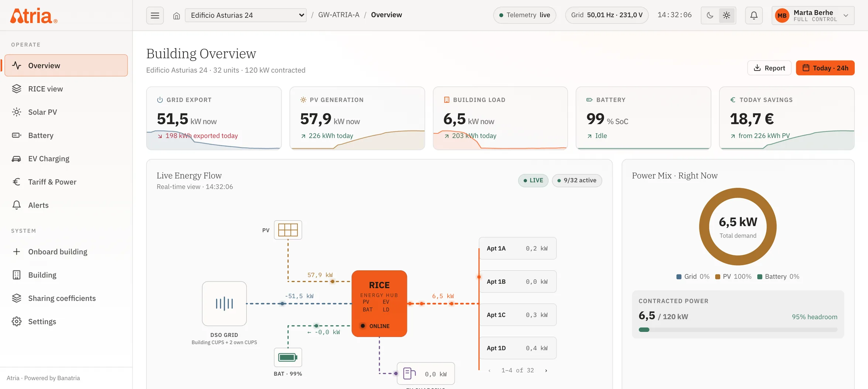868x389 pixels.
Task: Click the Building grid icon in sidebar
Action: pos(16,275)
